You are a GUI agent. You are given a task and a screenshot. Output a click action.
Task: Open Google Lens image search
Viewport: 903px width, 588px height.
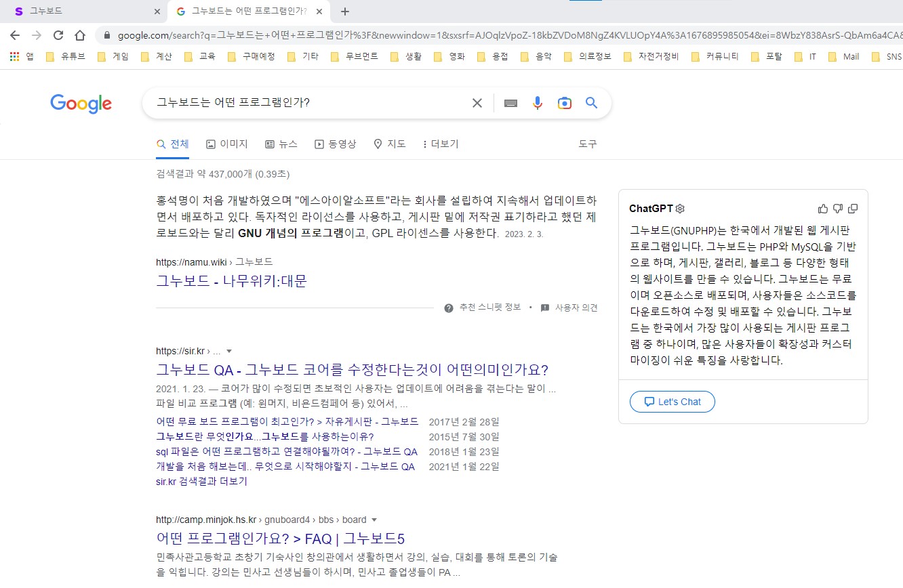(x=564, y=103)
